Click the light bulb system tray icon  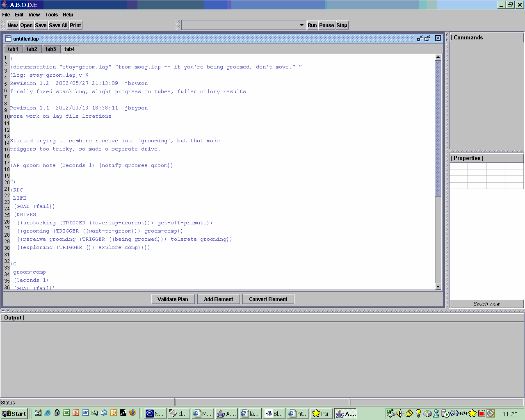418,413
